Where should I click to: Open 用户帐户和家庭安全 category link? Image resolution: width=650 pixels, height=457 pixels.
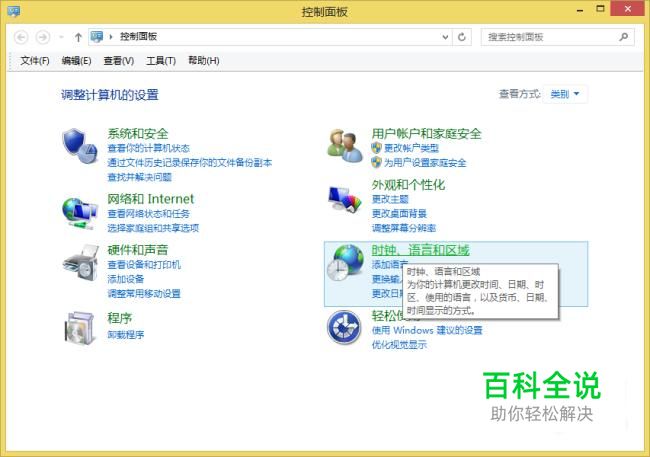(426, 134)
